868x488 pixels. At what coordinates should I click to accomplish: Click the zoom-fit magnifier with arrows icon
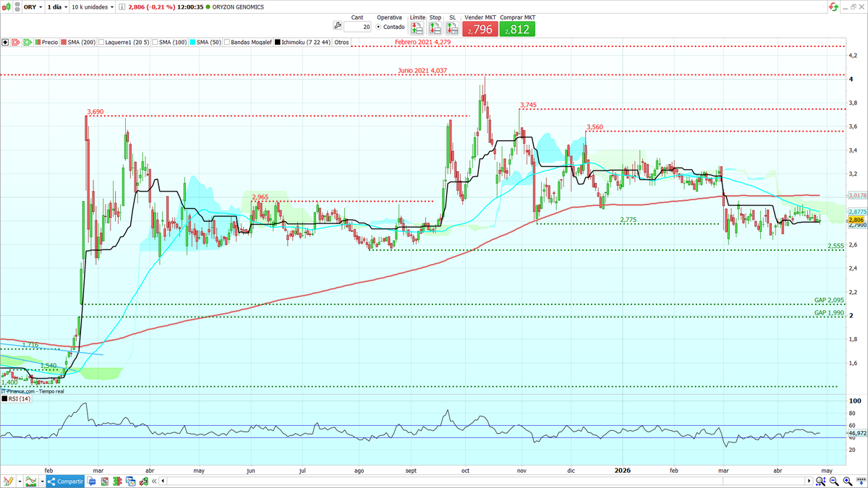click(x=820, y=481)
